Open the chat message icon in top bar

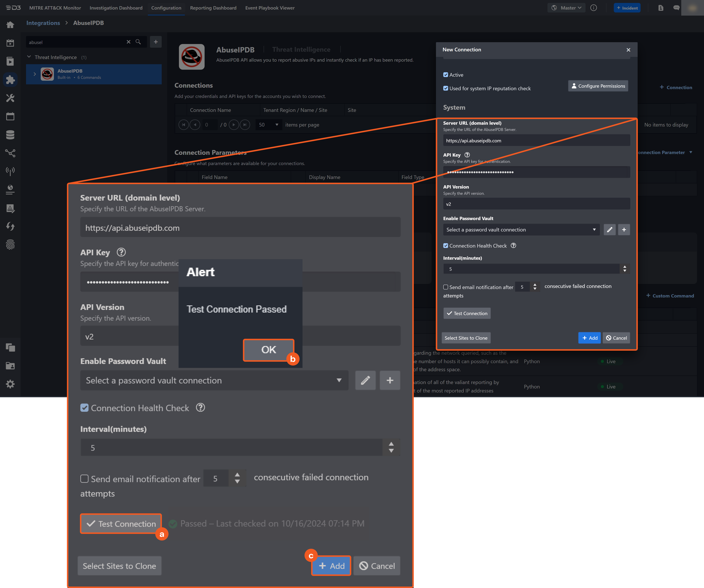pos(676,8)
